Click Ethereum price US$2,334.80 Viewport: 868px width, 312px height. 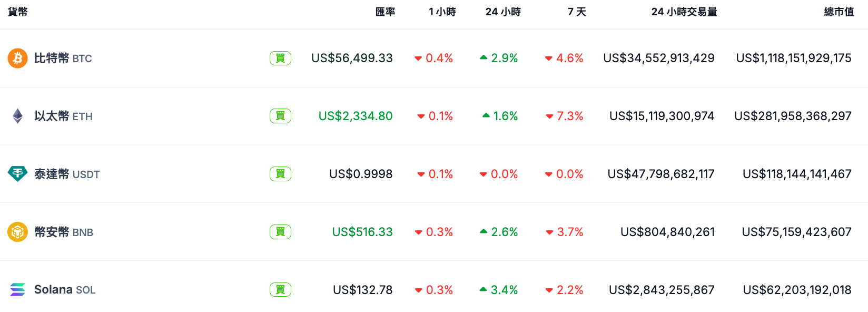[x=356, y=116]
